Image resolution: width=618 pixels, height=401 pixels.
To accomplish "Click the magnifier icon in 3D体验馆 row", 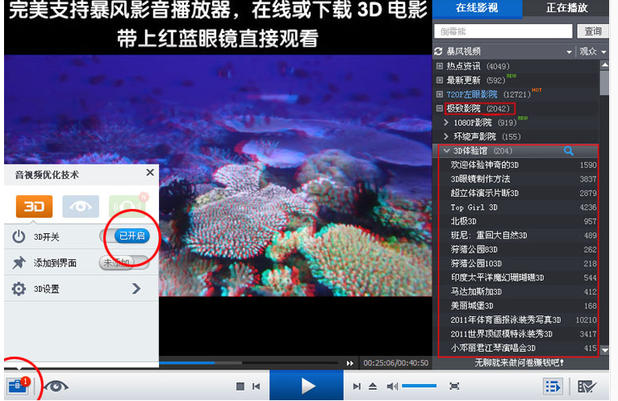I will click(x=568, y=151).
